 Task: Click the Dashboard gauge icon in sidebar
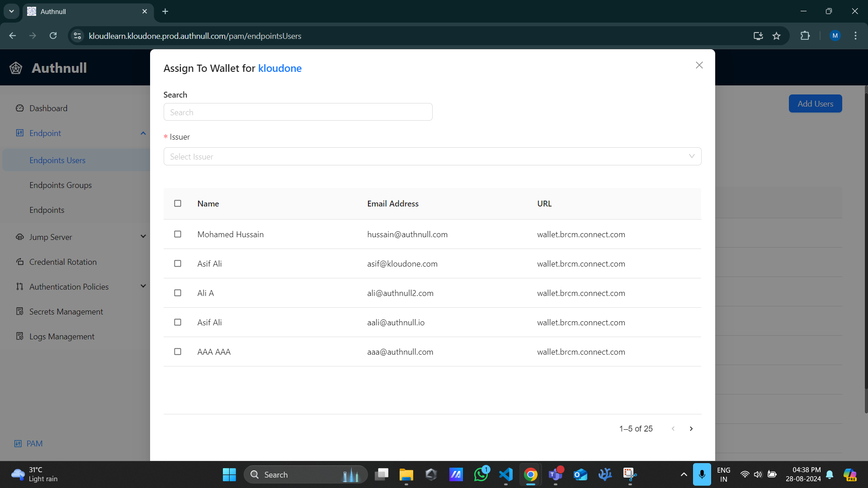point(19,108)
